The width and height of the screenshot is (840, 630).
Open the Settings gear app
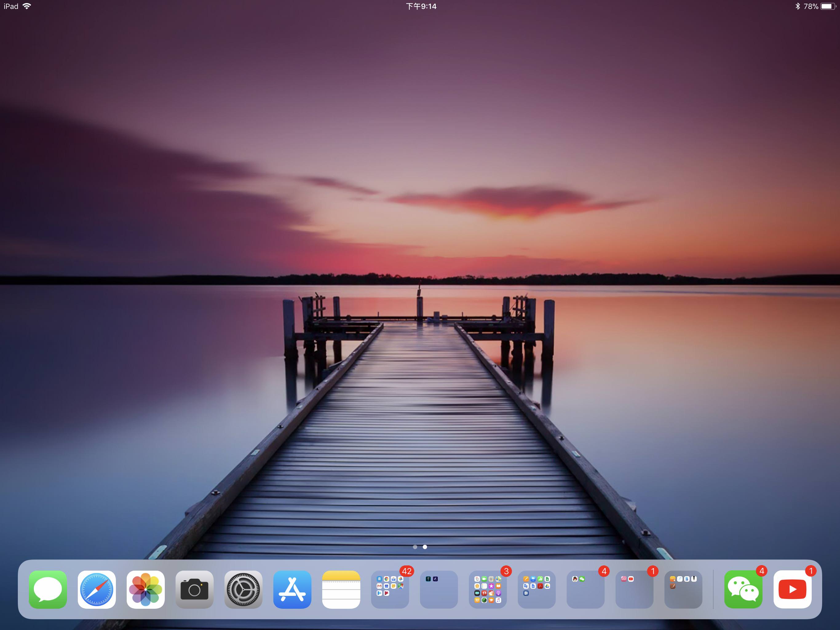[244, 589]
